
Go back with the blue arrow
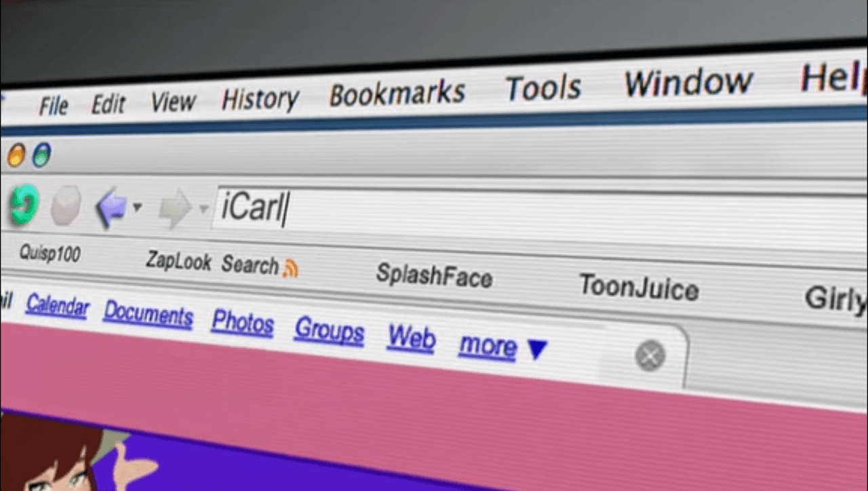[x=111, y=207]
